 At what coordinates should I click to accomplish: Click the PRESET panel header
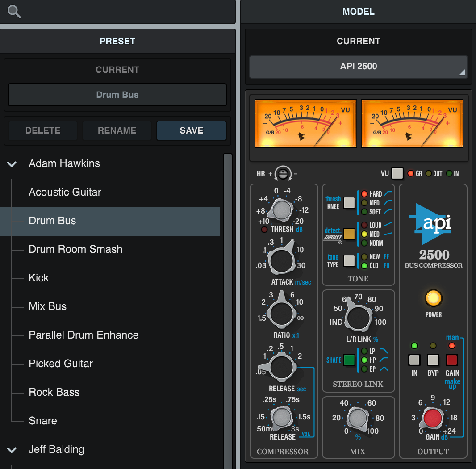click(x=117, y=41)
